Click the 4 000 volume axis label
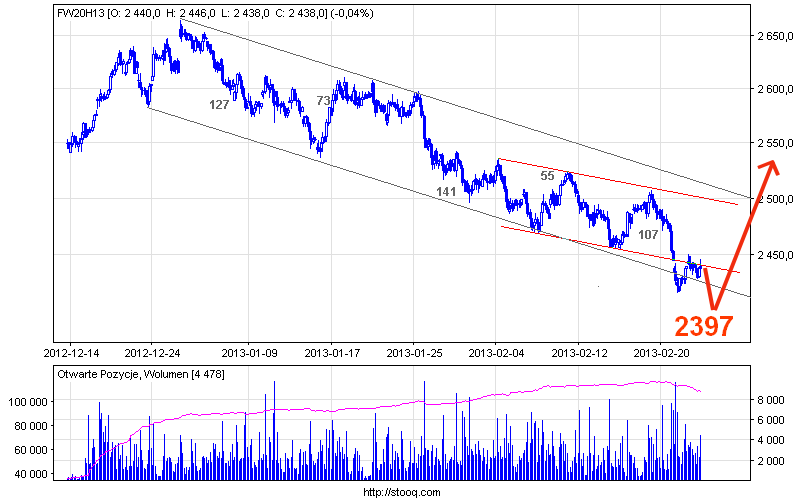800x500 pixels. tap(771, 440)
